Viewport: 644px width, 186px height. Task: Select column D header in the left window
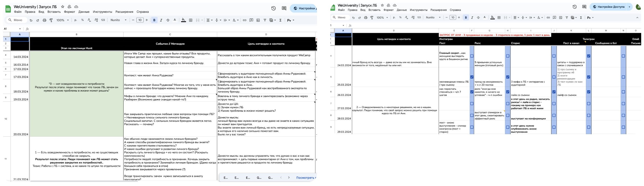point(266,34)
